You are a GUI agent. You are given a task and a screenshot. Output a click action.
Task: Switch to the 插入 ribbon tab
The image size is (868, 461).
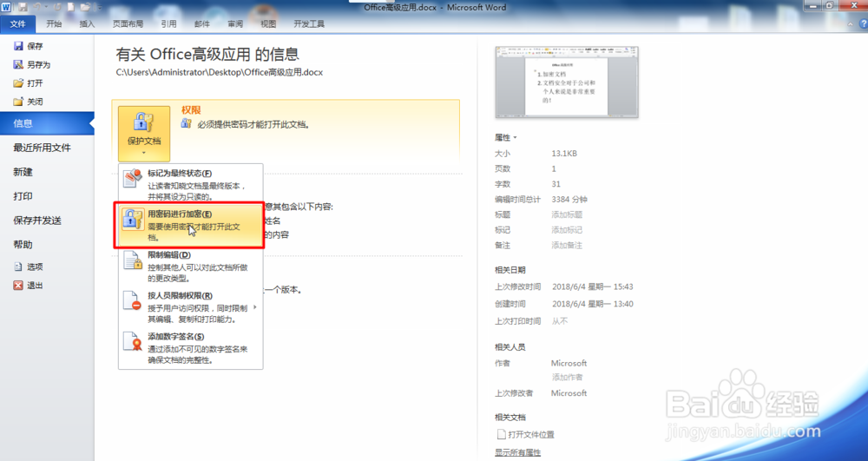87,23
